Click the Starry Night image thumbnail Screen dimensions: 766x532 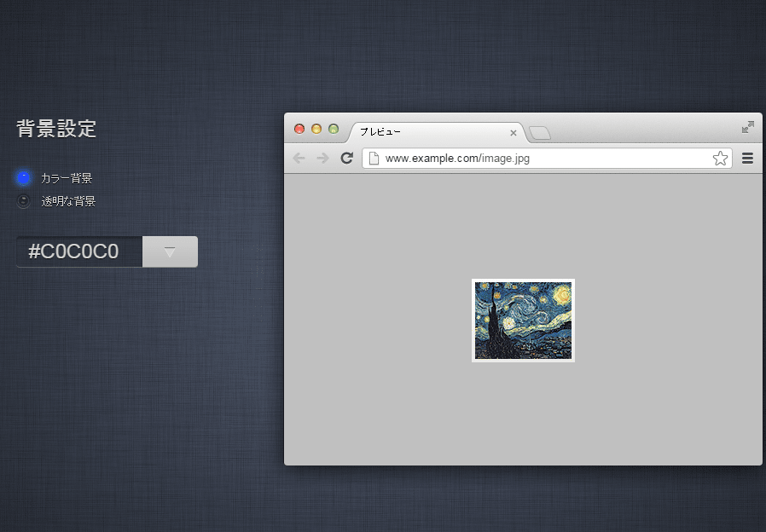pyautogui.click(x=523, y=321)
